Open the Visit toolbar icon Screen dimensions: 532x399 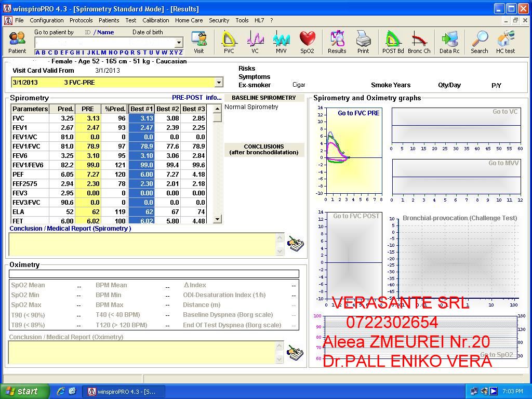(x=199, y=42)
